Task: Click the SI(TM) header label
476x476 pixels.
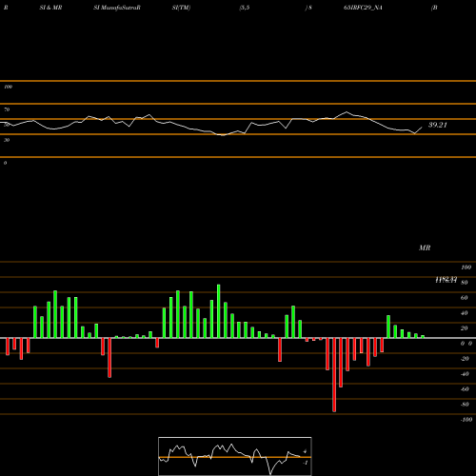Action: tap(181, 8)
